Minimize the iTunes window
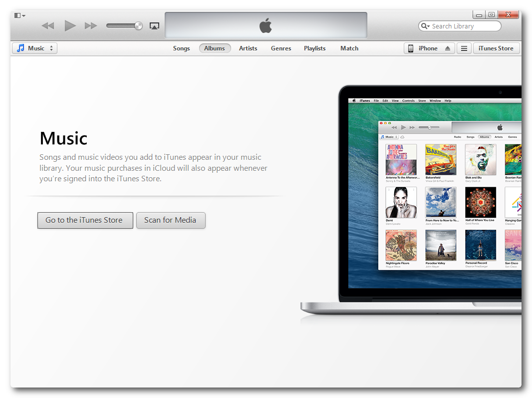 tap(479, 14)
